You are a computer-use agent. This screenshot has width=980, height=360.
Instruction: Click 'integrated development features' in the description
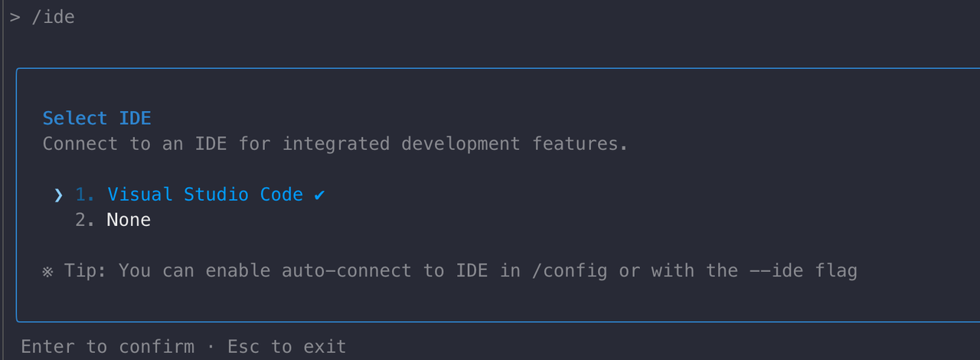[455, 144]
